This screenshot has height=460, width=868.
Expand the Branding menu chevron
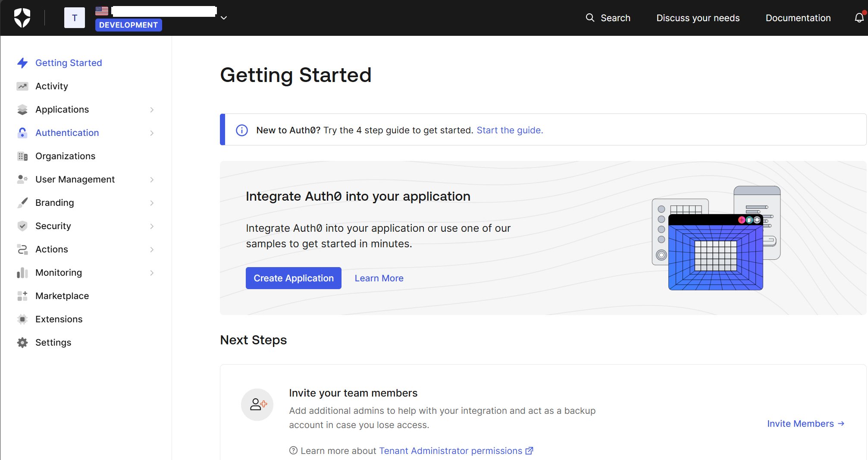(x=152, y=203)
